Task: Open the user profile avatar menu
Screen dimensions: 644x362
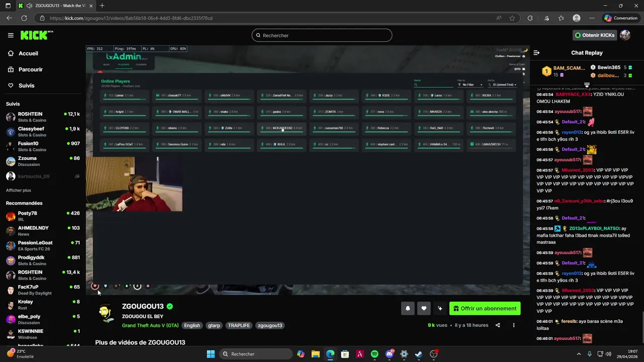Action: click(625, 35)
